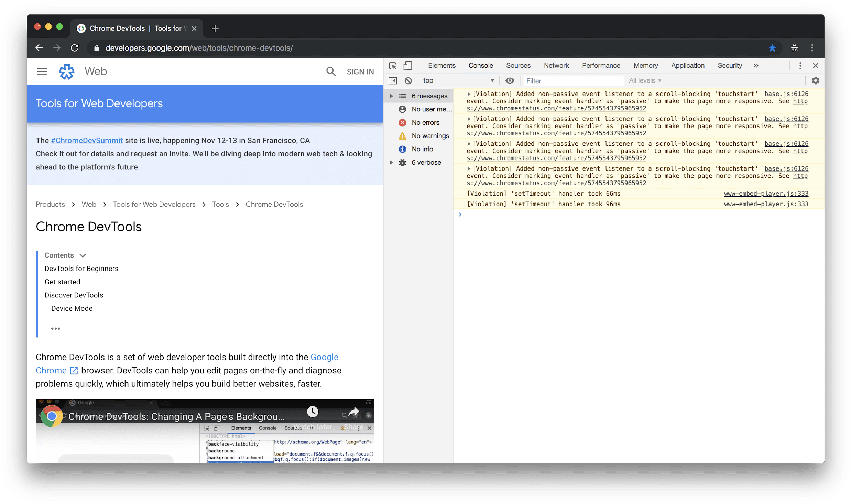Image resolution: width=851 pixels, height=504 pixels.
Task: Open the hamburger navigation menu
Action: tap(42, 72)
